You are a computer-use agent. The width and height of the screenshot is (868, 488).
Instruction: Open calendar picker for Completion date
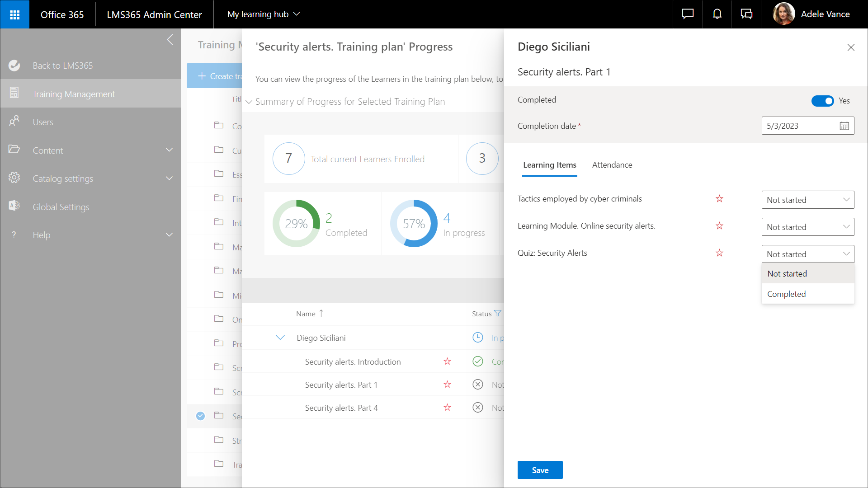(844, 126)
